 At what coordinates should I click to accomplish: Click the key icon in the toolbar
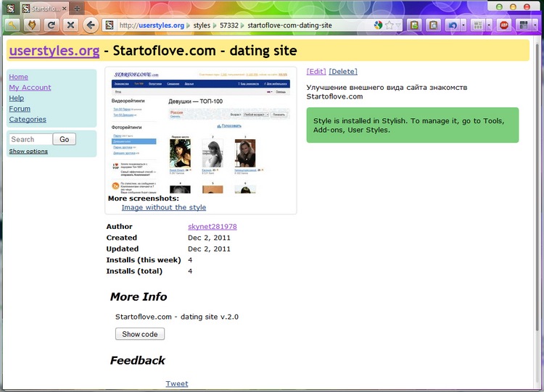12,25
